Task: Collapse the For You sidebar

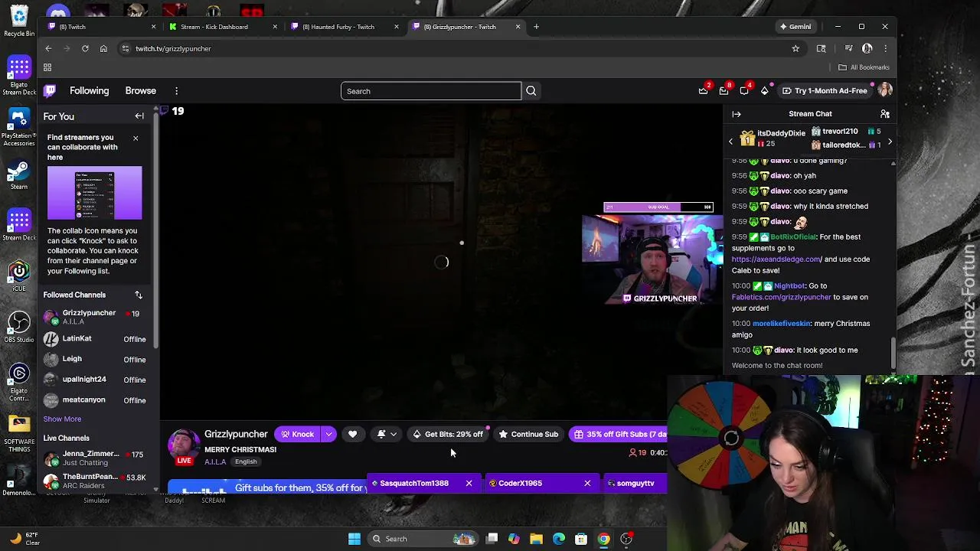Action: pyautogui.click(x=139, y=116)
